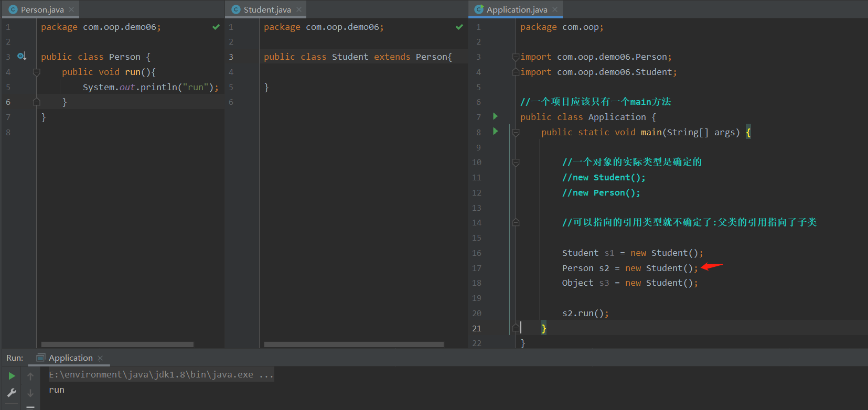The image size is (868, 410).
Task: Click 'System.out.println("run");' in Person.java
Action: (151, 87)
